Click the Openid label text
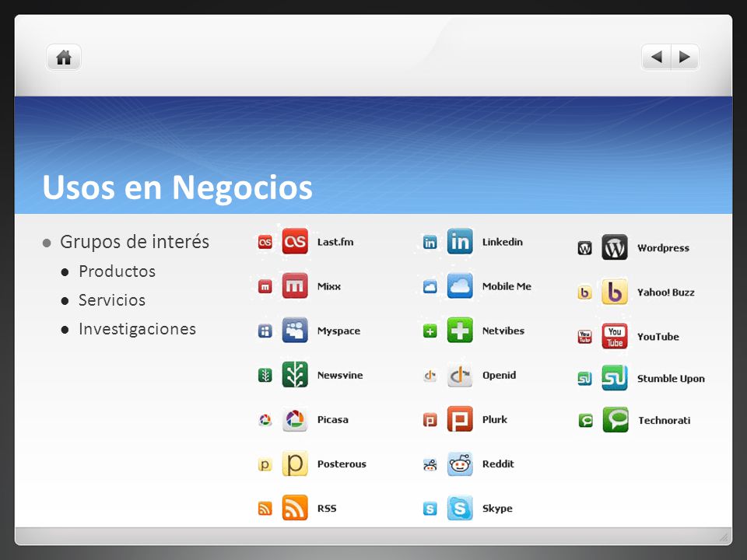Image resolution: width=747 pixels, height=560 pixels. [x=499, y=375]
